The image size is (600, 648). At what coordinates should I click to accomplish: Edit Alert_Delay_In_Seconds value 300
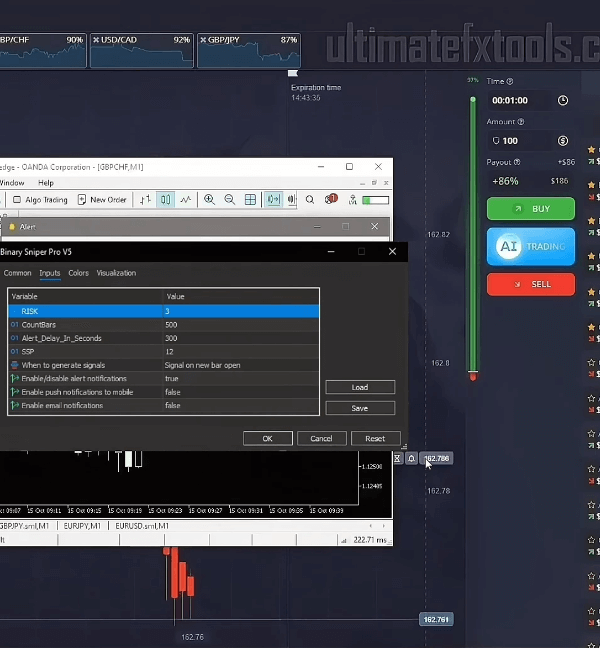(241, 338)
